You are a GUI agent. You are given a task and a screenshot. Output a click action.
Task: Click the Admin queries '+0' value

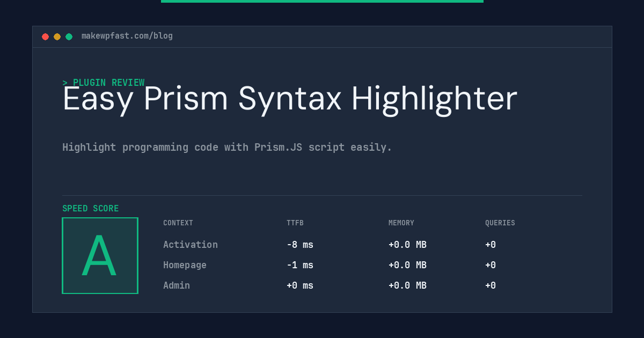click(x=491, y=285)
